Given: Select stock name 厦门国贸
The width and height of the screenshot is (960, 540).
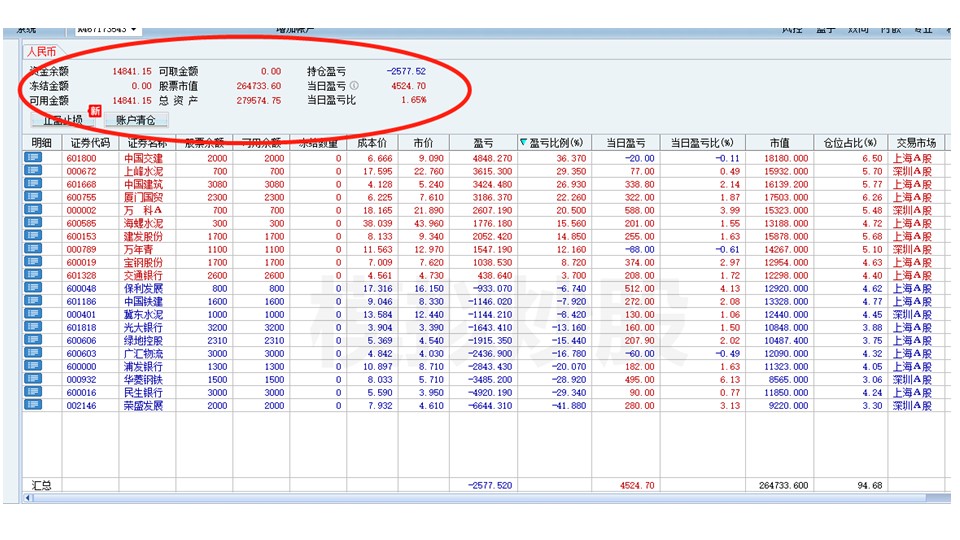Looking at the screenshot, I should 143,197.
